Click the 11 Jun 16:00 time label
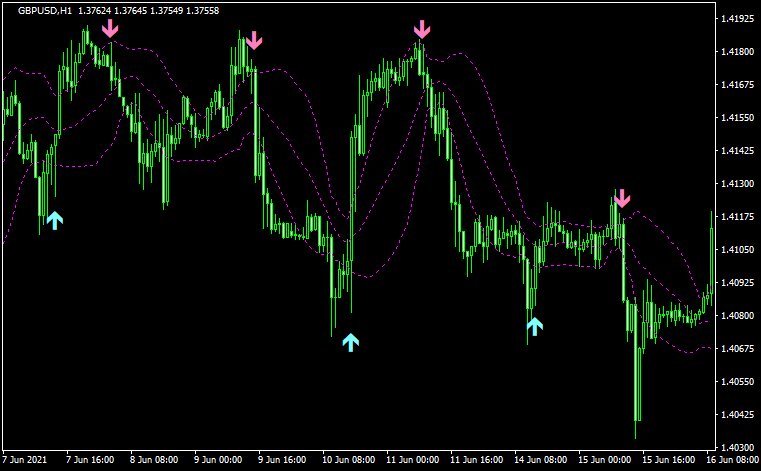 point(476,460)
